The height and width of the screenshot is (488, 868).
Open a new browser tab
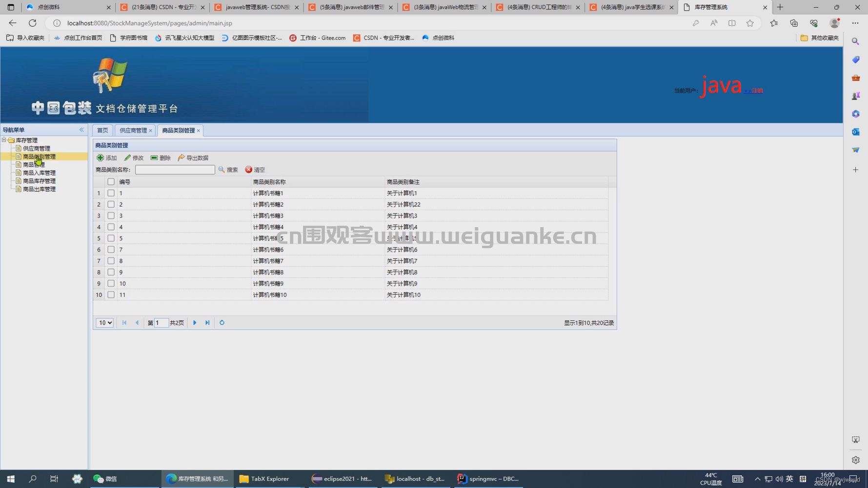click(x=780, y=7)
